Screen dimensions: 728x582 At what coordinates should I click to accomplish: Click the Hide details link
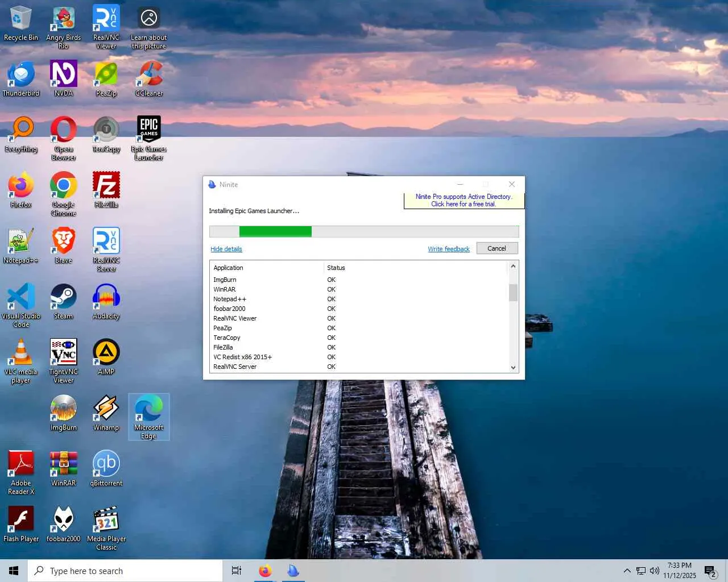coord(226,249)
